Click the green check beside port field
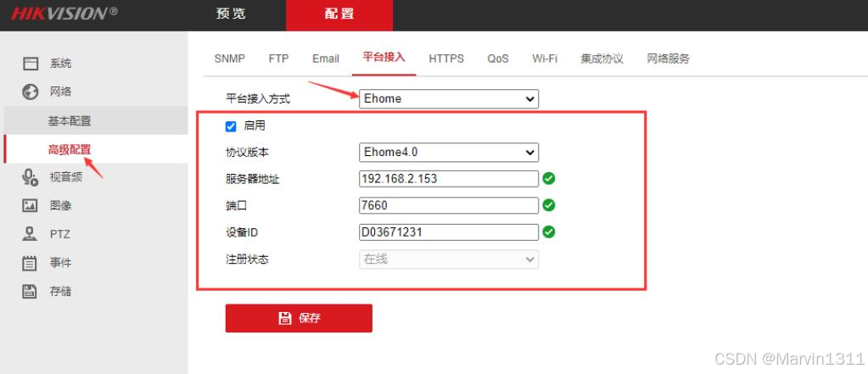 [549, 205]
